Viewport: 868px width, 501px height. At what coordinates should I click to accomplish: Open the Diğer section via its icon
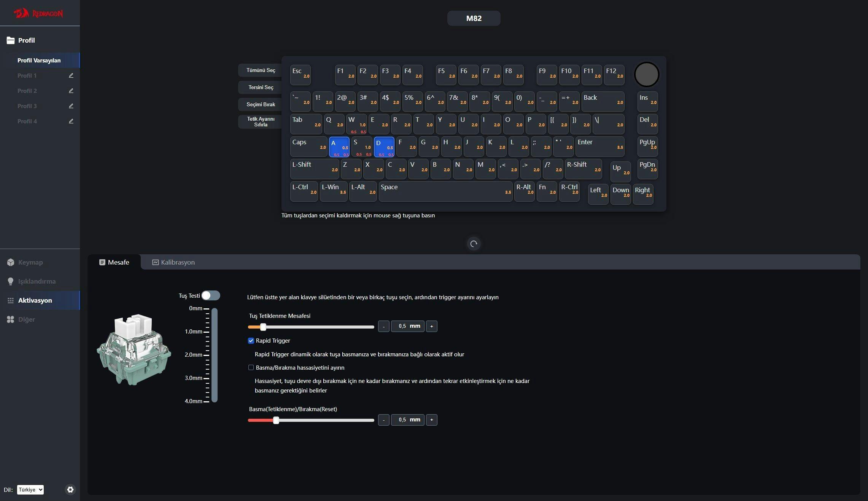click(11, 319)
